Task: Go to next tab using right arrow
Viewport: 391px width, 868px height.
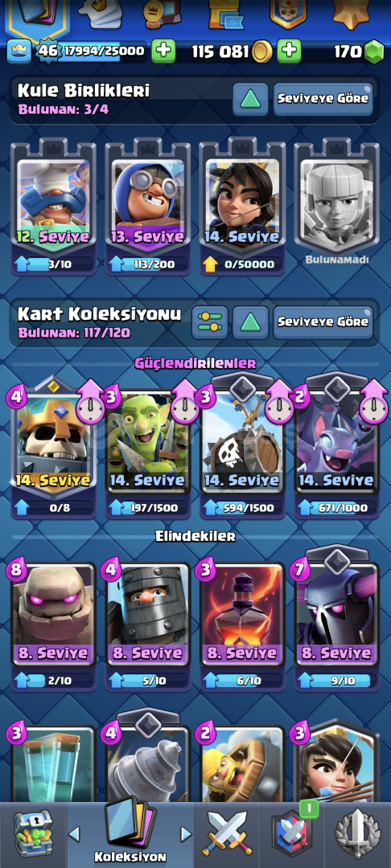Action: (x=186, y=834)
